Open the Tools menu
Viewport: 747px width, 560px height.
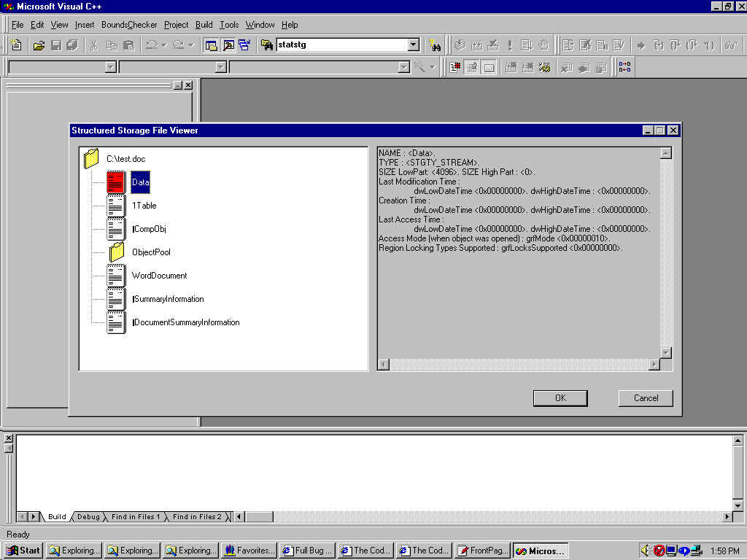tap(229, 25)
